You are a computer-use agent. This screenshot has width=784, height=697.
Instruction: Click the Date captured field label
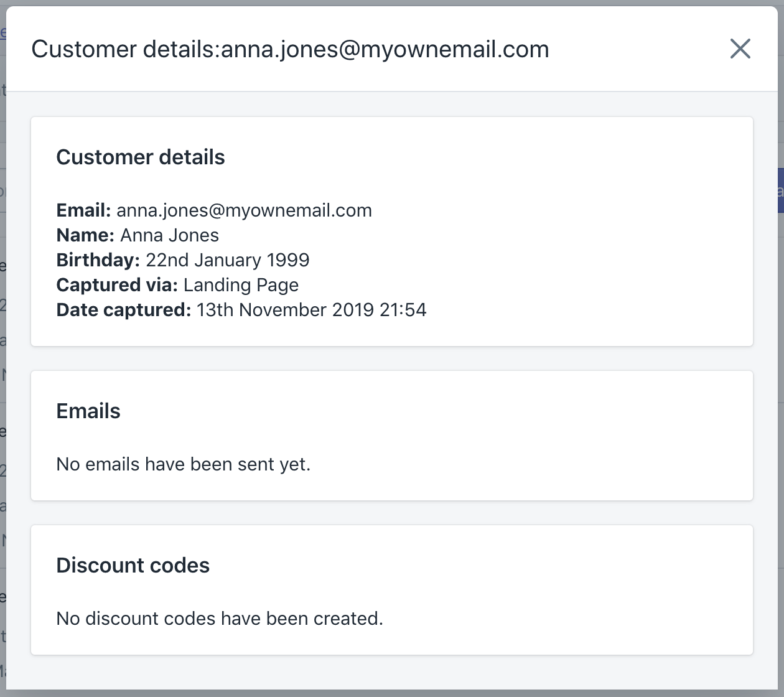coord(123,310)
